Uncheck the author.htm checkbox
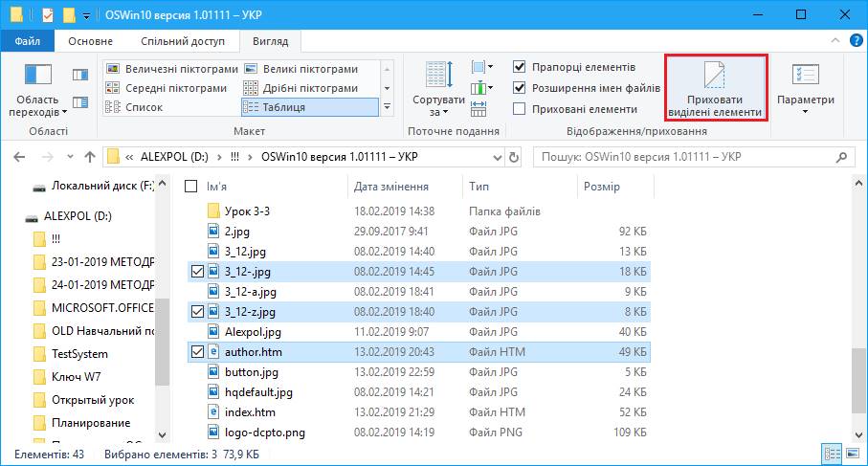868x466 pixels. [197, 352]
